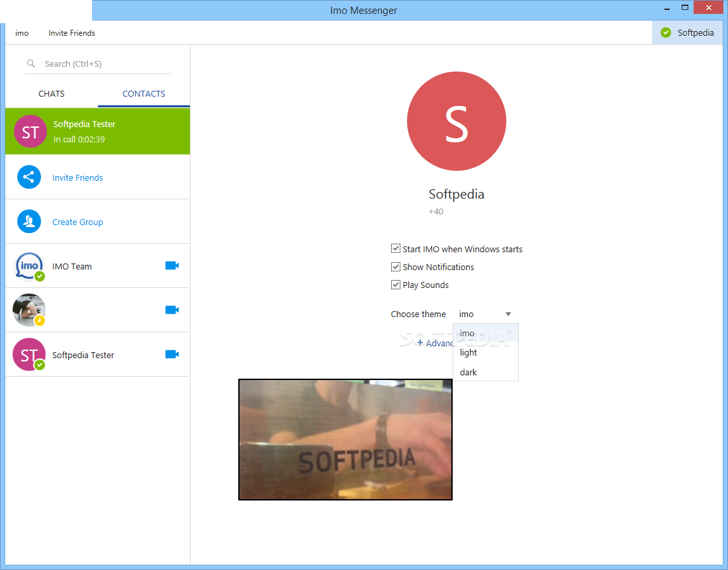Switch to the CONTACTS tab
Image resolution: width=728 pixels, height=570 pixels.
[x=144, y=94]
